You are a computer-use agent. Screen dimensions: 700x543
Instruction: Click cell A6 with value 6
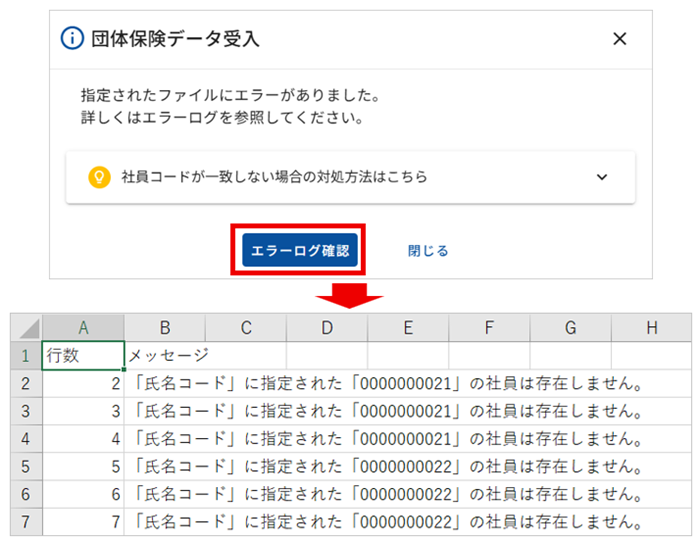tap(83, 494)
